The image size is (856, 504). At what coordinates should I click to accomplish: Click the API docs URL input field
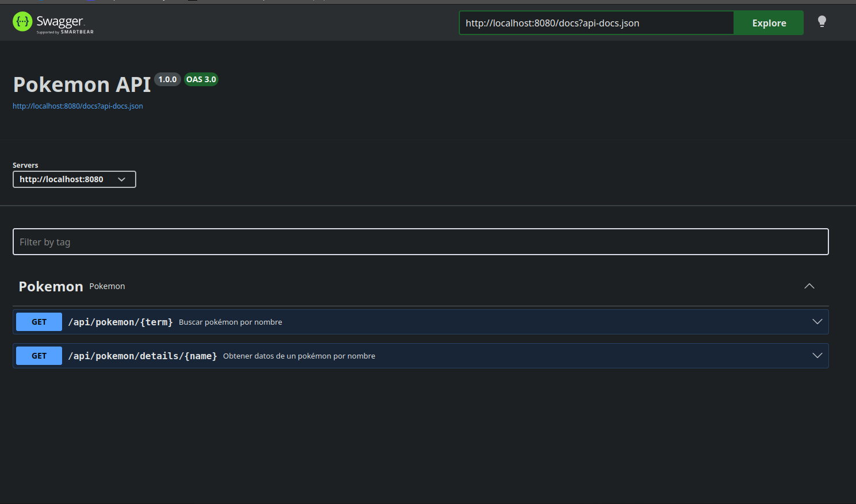pos(596,23)
